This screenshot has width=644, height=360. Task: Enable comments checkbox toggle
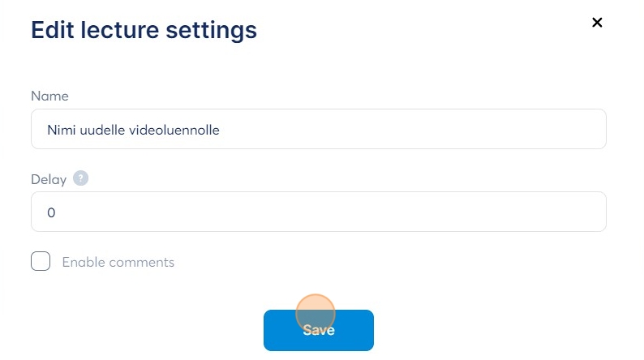(41, 262)
